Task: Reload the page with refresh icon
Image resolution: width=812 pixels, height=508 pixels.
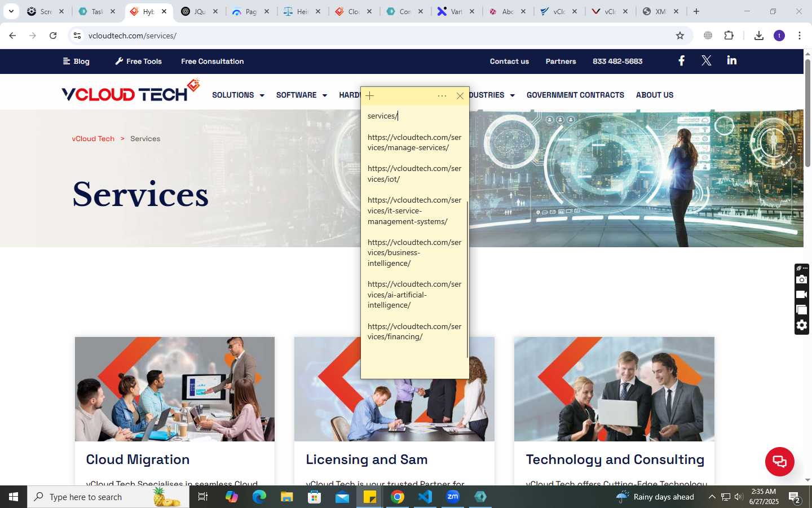Action: pos(53,36)
